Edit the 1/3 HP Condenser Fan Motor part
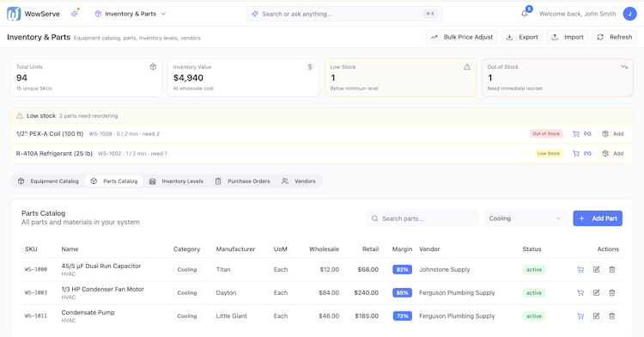The height and width of the screenshot is (337, 644). [x=597, y=292]
